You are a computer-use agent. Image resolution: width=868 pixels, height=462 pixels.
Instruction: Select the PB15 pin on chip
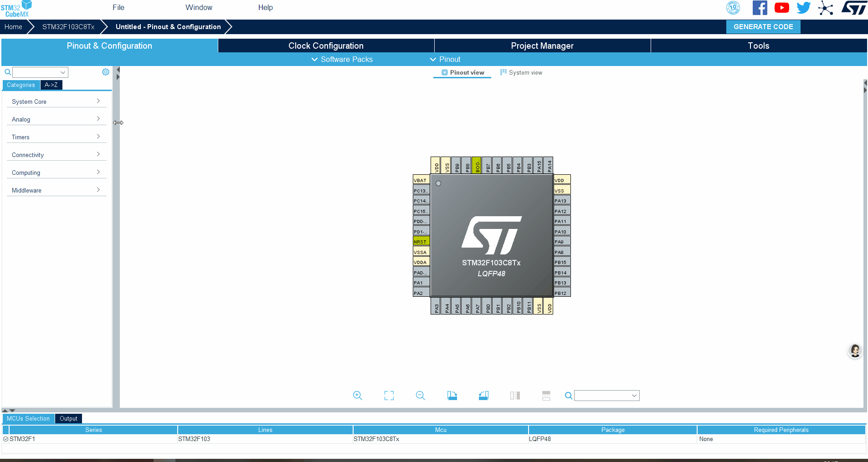(562, 262)
